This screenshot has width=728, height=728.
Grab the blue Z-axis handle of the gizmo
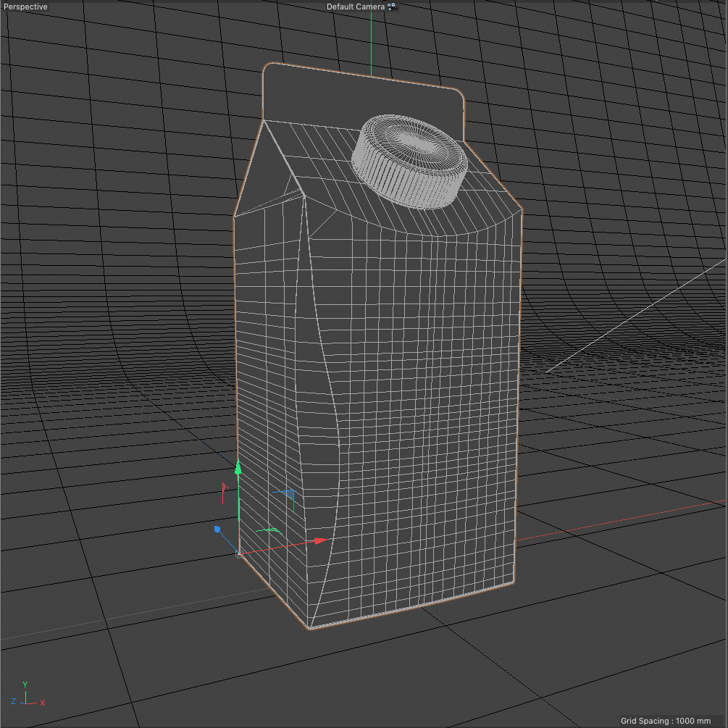pos(217,529)
